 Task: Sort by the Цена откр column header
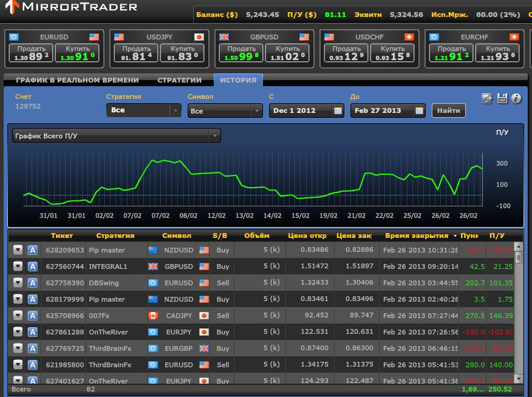click(307, 236)
